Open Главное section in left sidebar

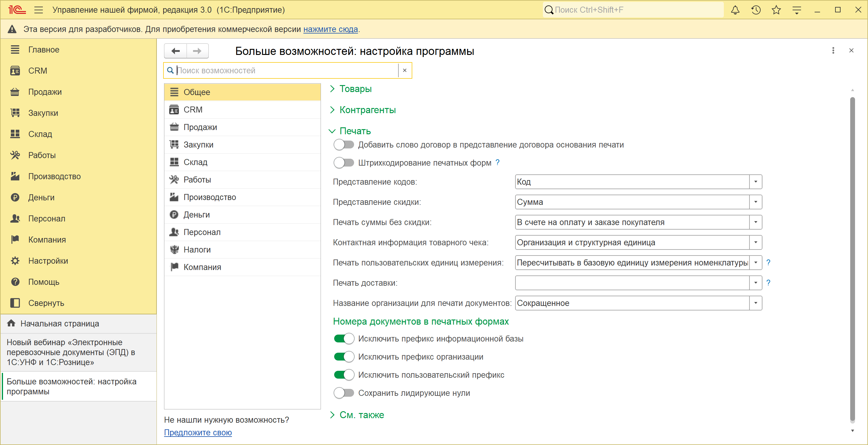coord(78,49)
